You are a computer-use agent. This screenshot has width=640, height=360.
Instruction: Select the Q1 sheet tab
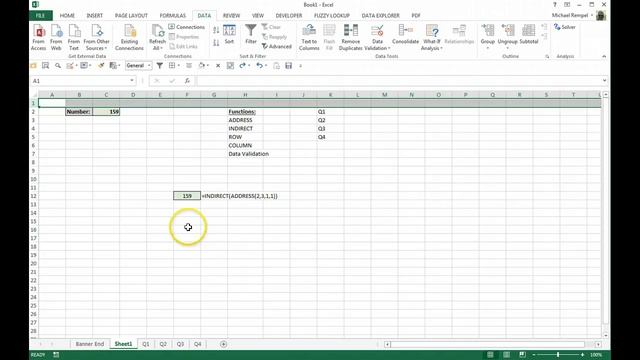146,344
